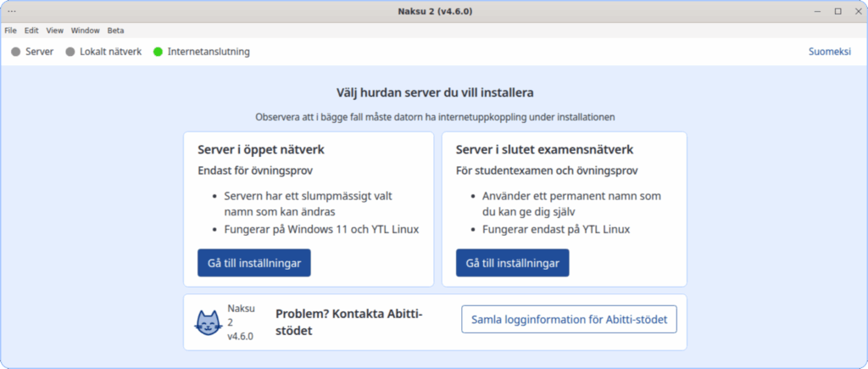Click the Lokalt nätverk status dot
Image resolution: width=868 pixels, height=369 pixels.
pos(70,52)
